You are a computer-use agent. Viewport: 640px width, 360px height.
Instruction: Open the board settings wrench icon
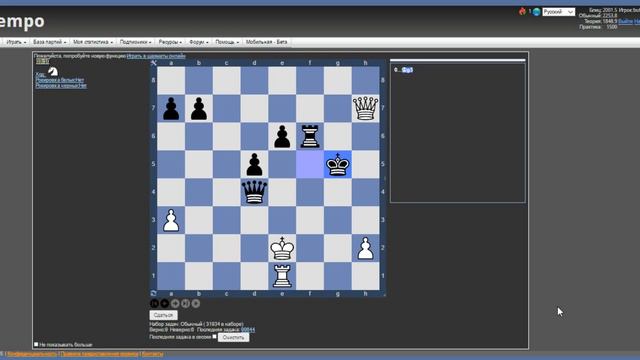pos(154,63)
